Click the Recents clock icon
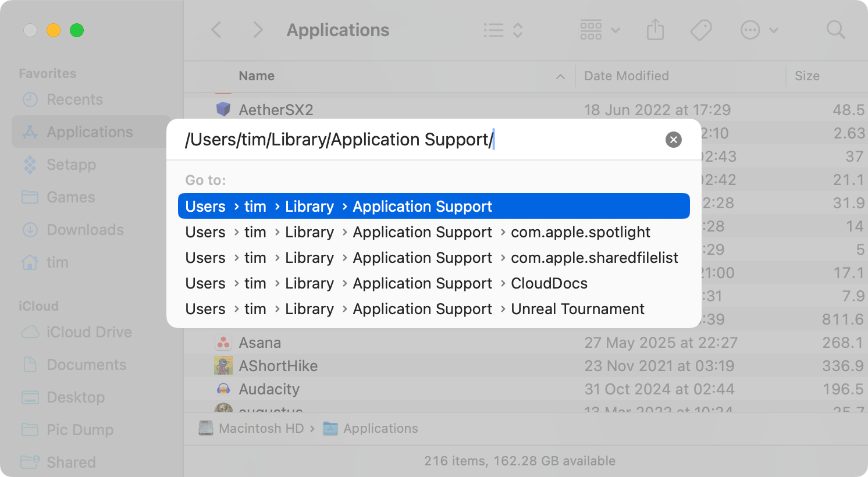This screenshot has width=868, height=477. tap(30, 99)
